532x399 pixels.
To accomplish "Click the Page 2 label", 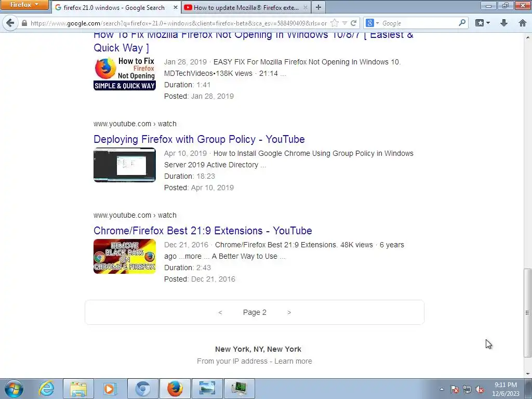I will tap(255, 312).
